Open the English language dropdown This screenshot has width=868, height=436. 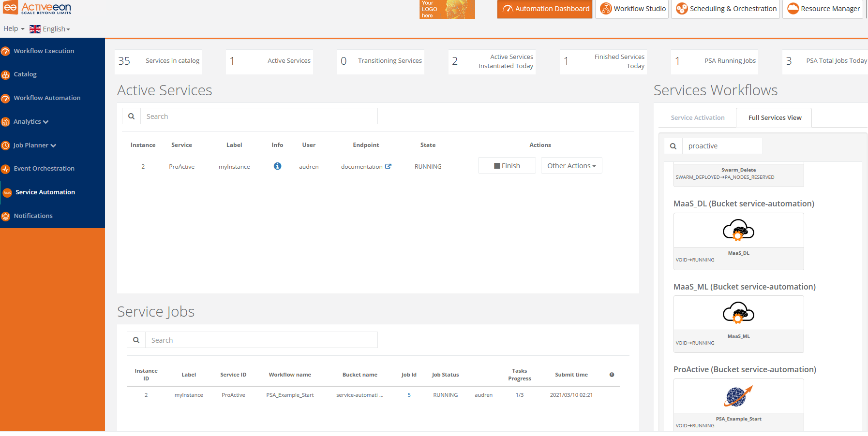(56, 29)
